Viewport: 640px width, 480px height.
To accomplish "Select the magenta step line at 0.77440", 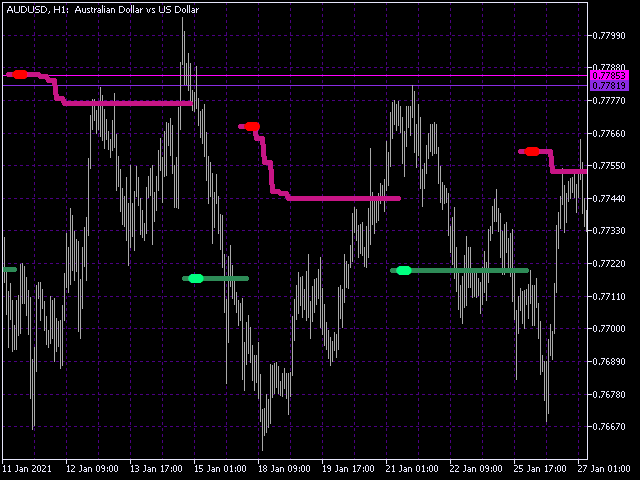I will point(344,199).
